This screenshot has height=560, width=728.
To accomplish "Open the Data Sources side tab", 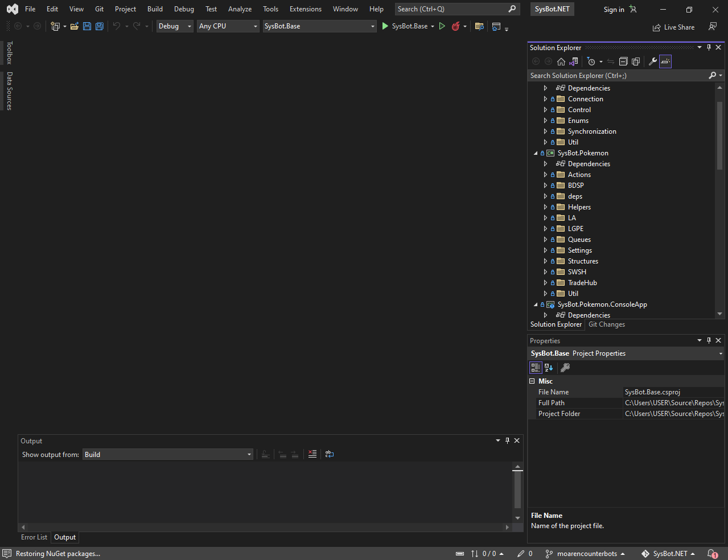I will pos(9,91).
